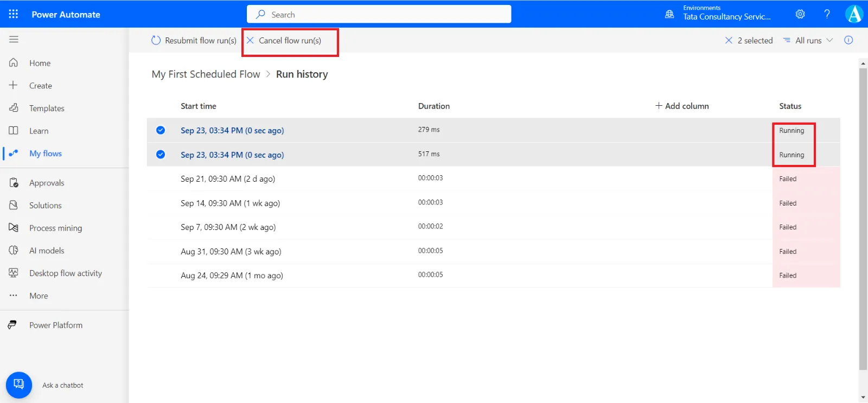Image resolution: width=868 pixels, height=403 pixels.
Task: Click the Power Automate title
Action: click(66, 15)
